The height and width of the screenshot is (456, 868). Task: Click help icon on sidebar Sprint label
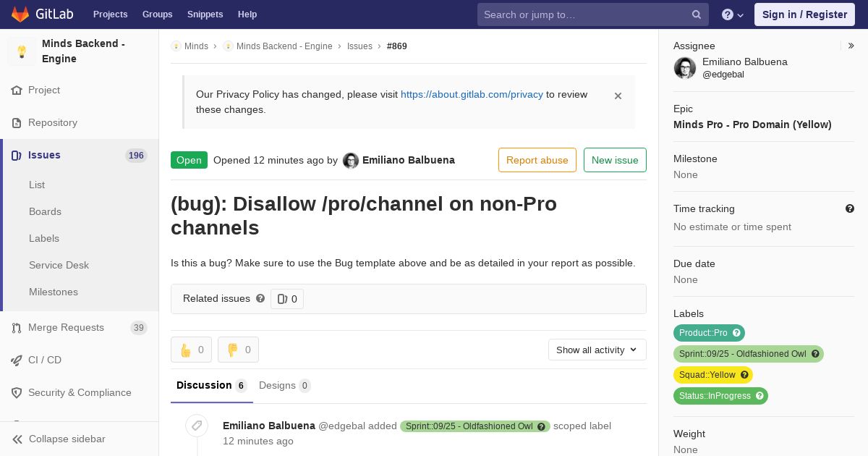click(x=816, y=354)
